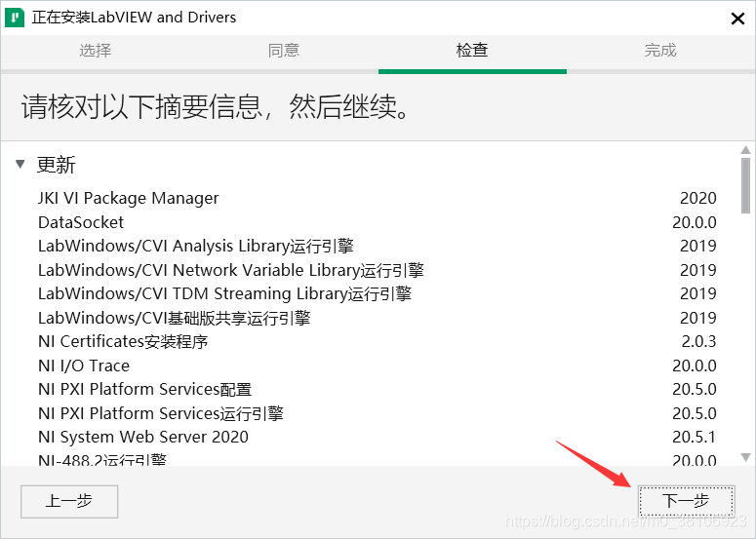756x539 pixels.
Task: Select the JKI VI Package Manager row
Action: [x=378, y=198]
